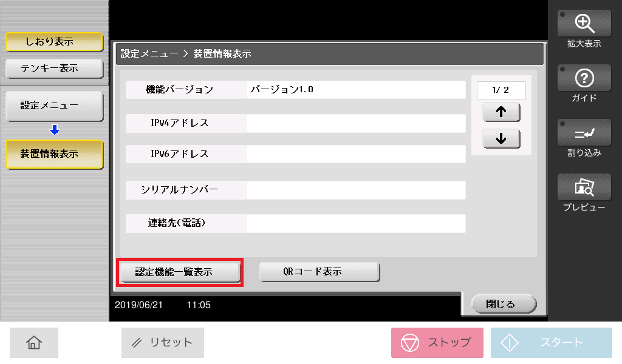Select 設定メニュー in the left sidebar
This screenshot has width=622, height=364.
pos(54,106)
